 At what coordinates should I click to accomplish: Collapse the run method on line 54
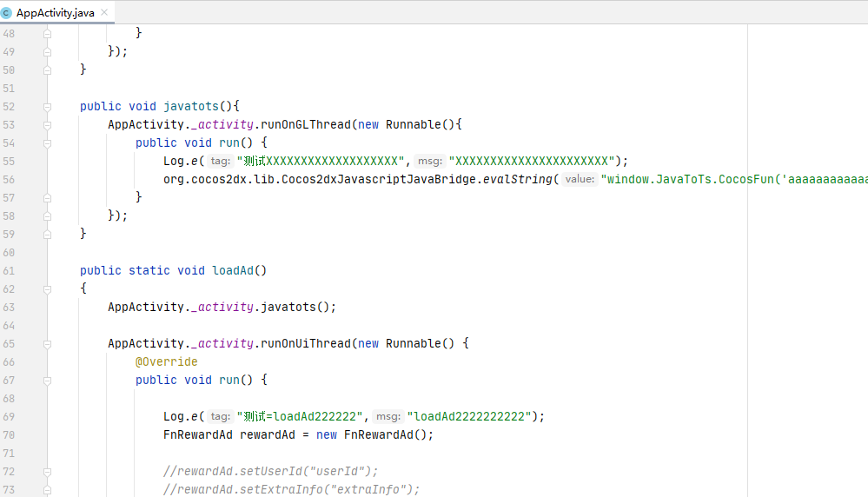coord(48,142)
